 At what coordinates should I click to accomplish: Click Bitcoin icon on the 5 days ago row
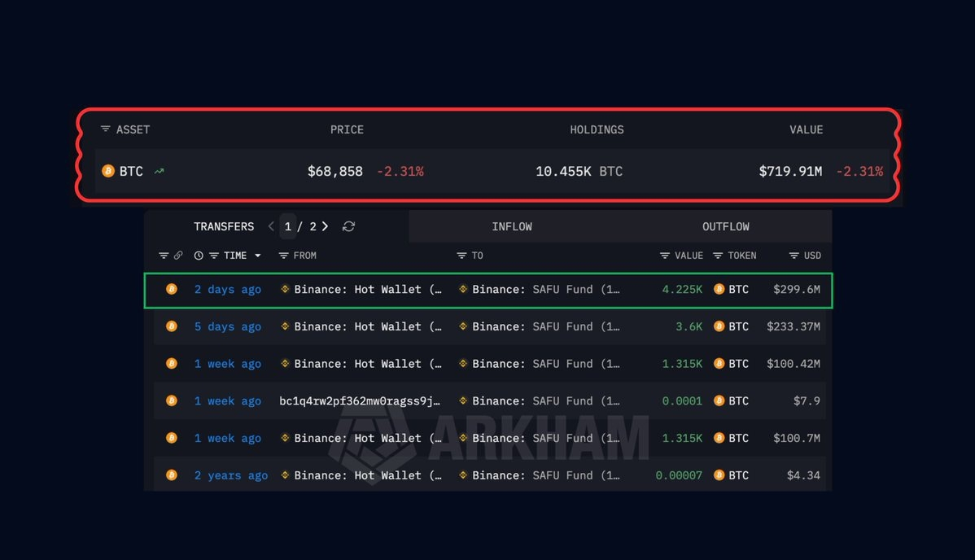tap(172, 326)
